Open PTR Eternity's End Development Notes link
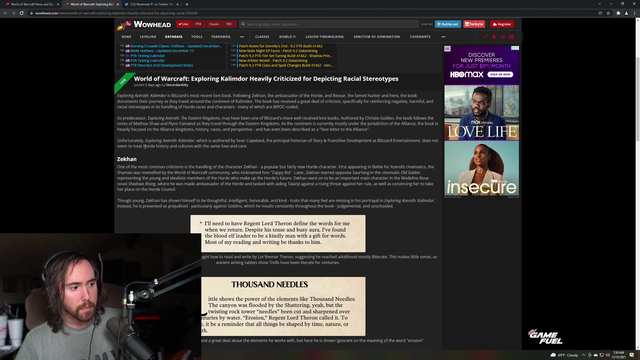The width and height of the screenshot is (640, 360). [x=162, y=65]
